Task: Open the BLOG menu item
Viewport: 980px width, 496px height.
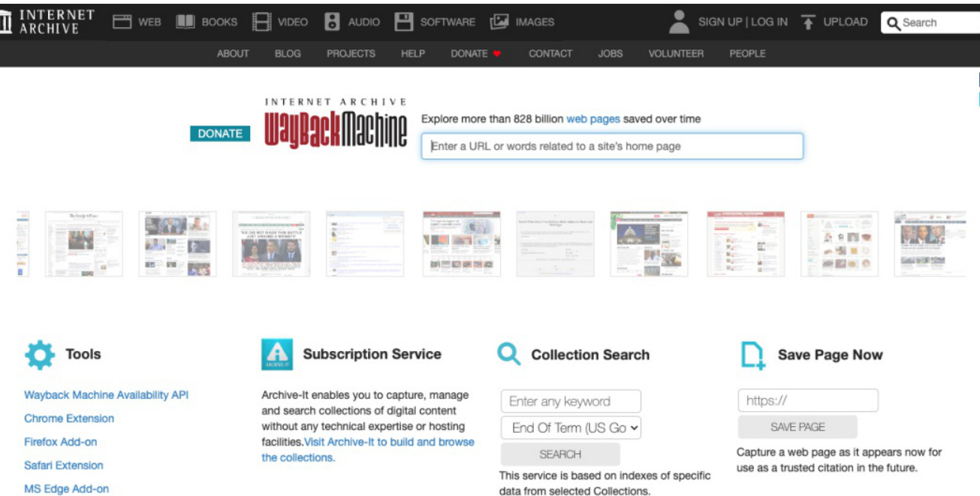Action: click(288, 53)
